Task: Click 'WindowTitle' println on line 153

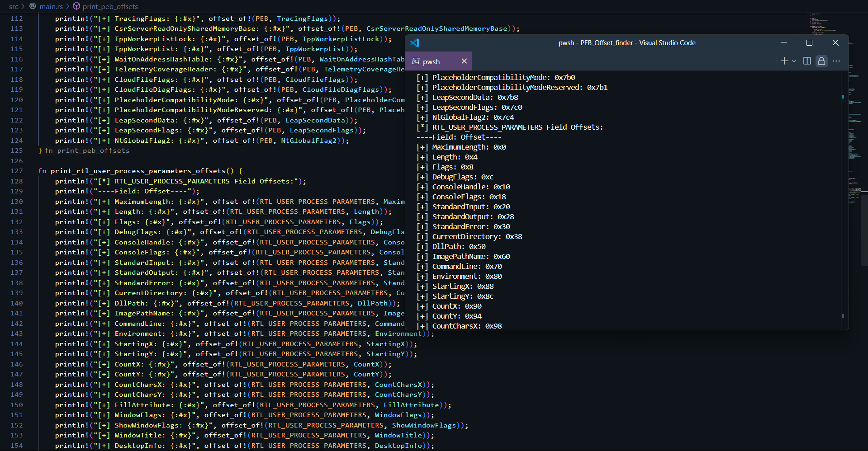Action: click(244, 435)
